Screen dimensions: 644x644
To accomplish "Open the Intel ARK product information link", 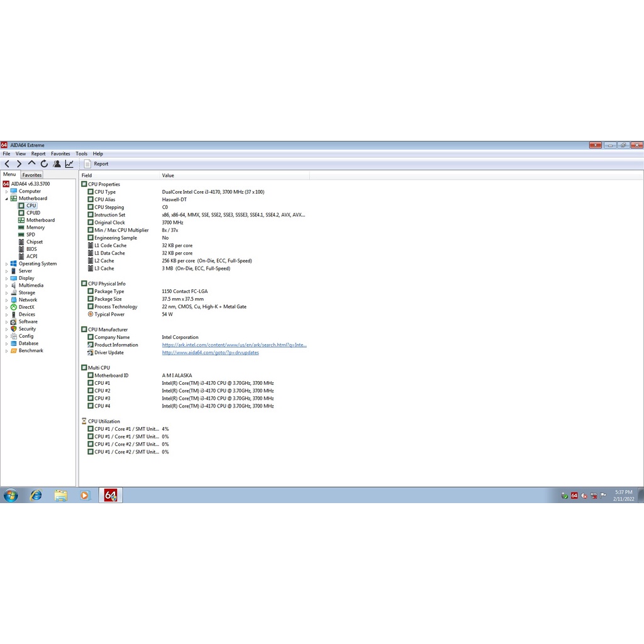I will [234, 345].
